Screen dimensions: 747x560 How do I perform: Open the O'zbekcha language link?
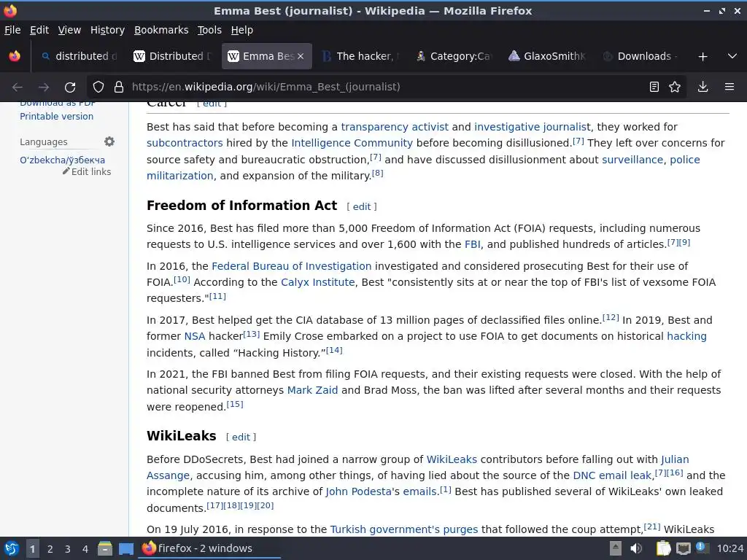[x=63, y=160]
